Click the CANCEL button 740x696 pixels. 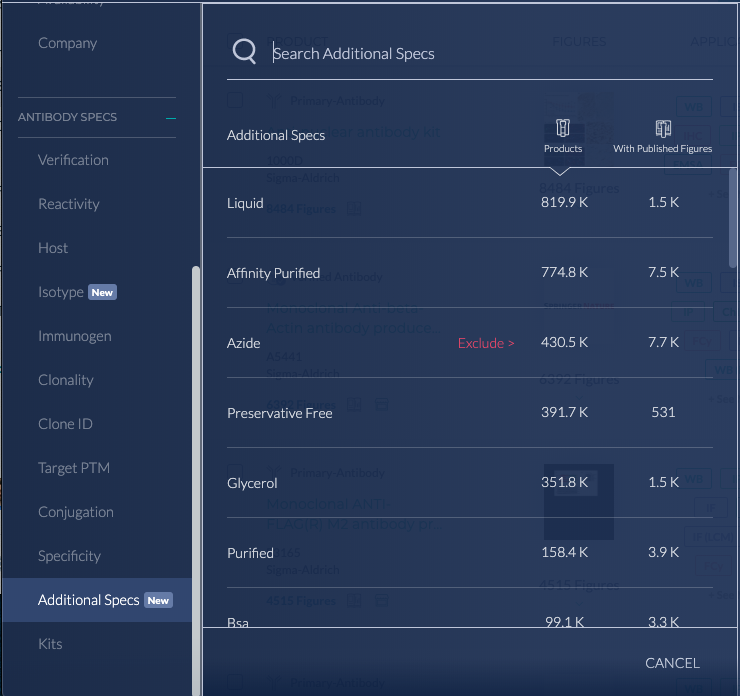click(672, 663)
